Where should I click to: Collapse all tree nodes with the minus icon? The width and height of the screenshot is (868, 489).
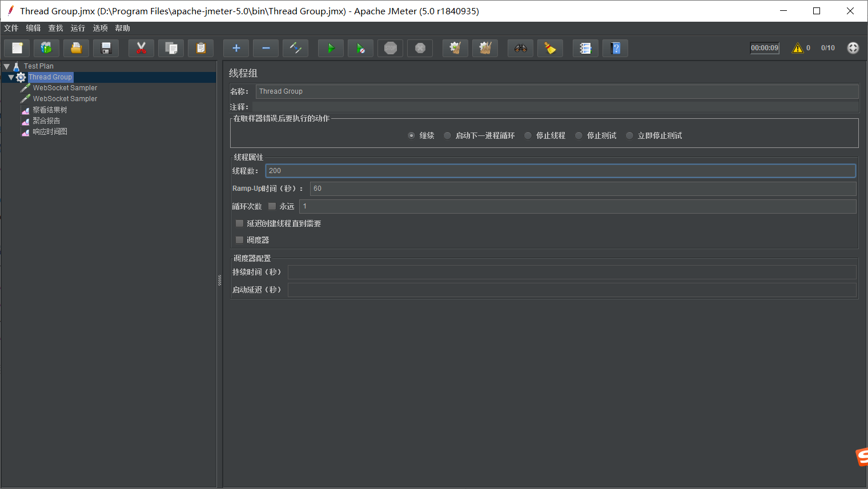266,48
